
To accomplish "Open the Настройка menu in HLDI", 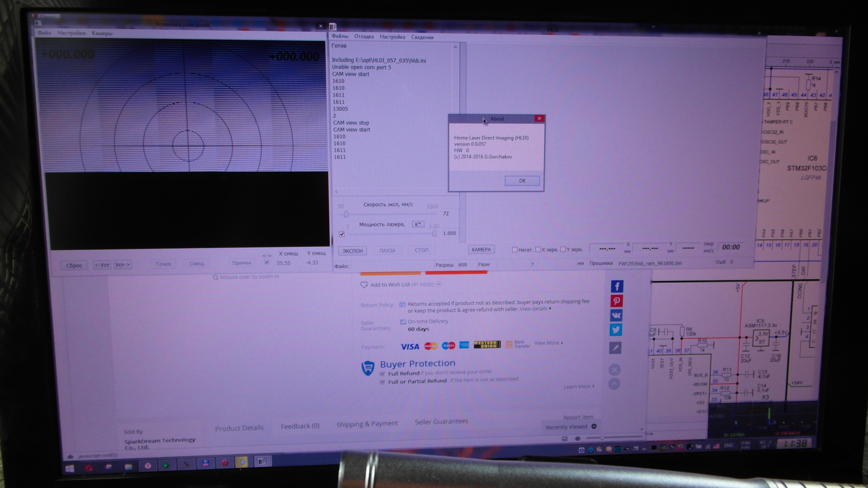I will (x=392, y=37).
